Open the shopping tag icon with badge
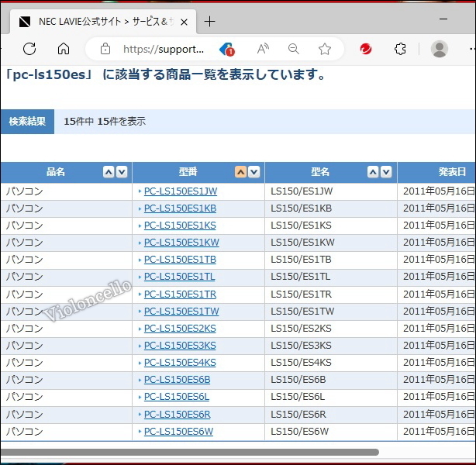Image resolution: width=476 pixels, height=465 pixels. [227, 49]
